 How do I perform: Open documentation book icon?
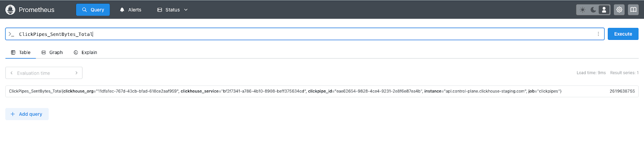(x=633, y=10)
